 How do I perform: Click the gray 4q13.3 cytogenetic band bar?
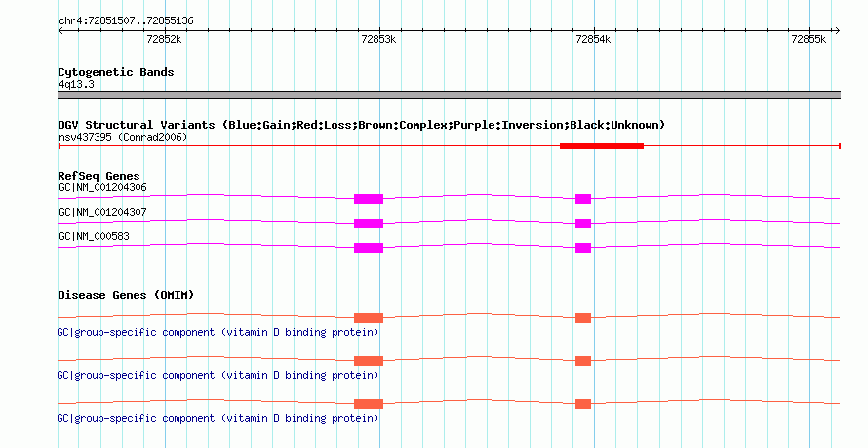click(x=449, y=95)
